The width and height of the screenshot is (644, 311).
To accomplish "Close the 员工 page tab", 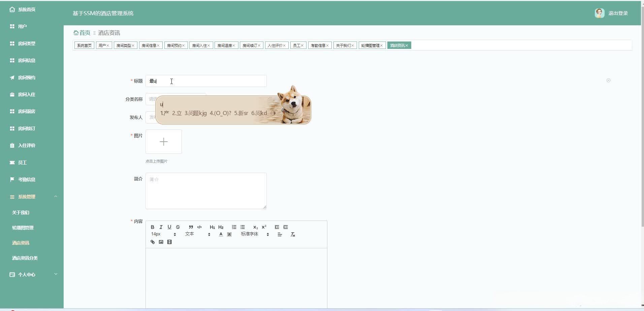I will [302, 46].
